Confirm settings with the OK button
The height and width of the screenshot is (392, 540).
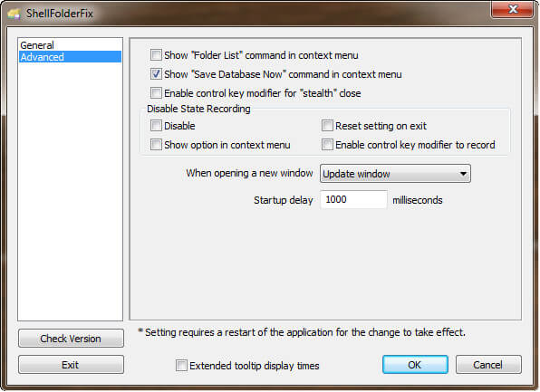(415, 365)
